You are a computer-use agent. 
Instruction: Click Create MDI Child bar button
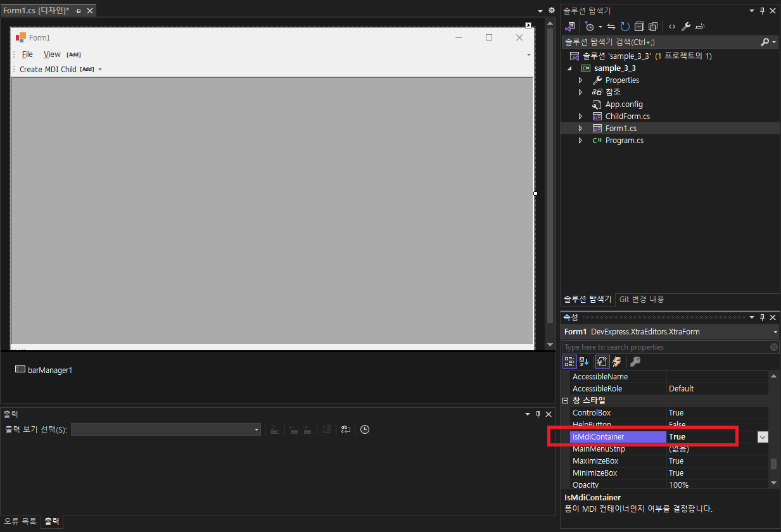click(x=48, y=70)
